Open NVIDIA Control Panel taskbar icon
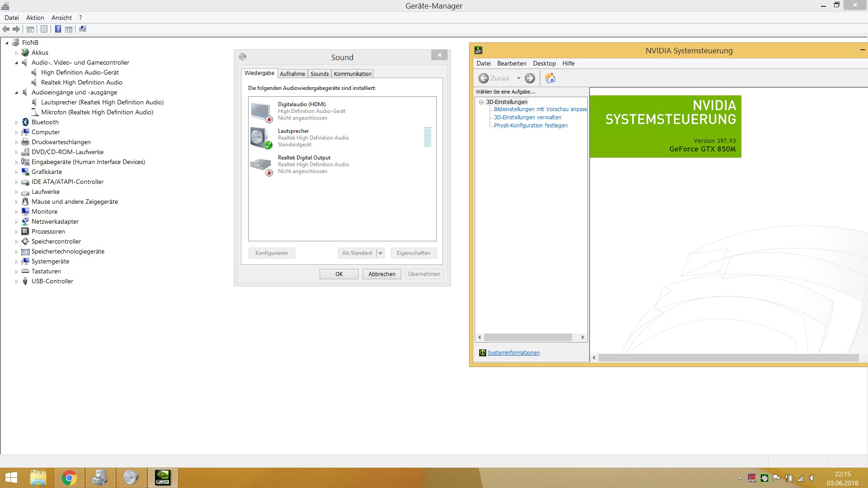 click(163, 478)
